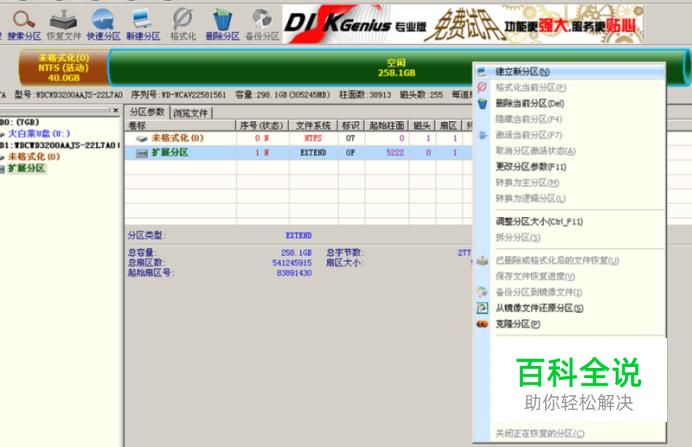The height and width of the screenshot is (447, 692).
Task: Click the 新建分区 new partition toolbar icon
Action: pos(143,25)
